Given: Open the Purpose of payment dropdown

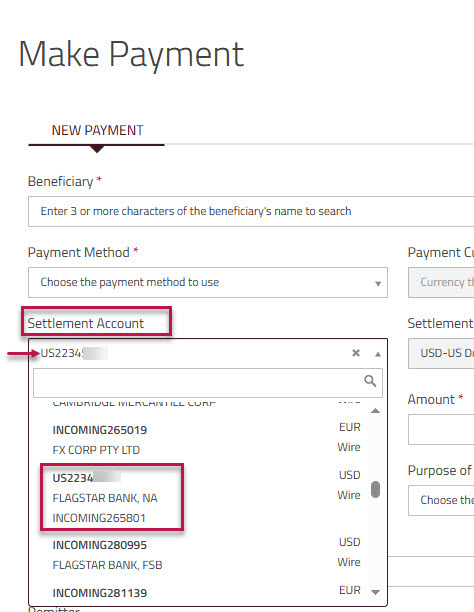Looking at the screenshot, I should point(441,500).
